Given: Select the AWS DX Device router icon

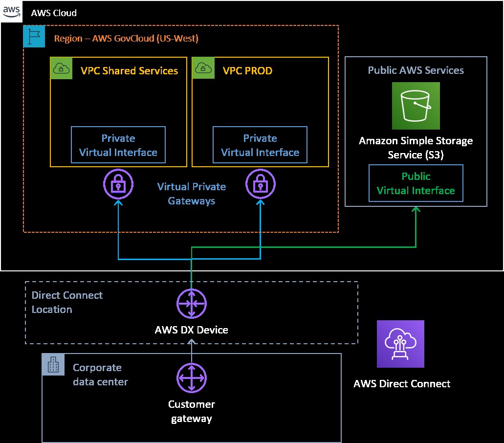Looking at the screenshot, I should (191, 303).
